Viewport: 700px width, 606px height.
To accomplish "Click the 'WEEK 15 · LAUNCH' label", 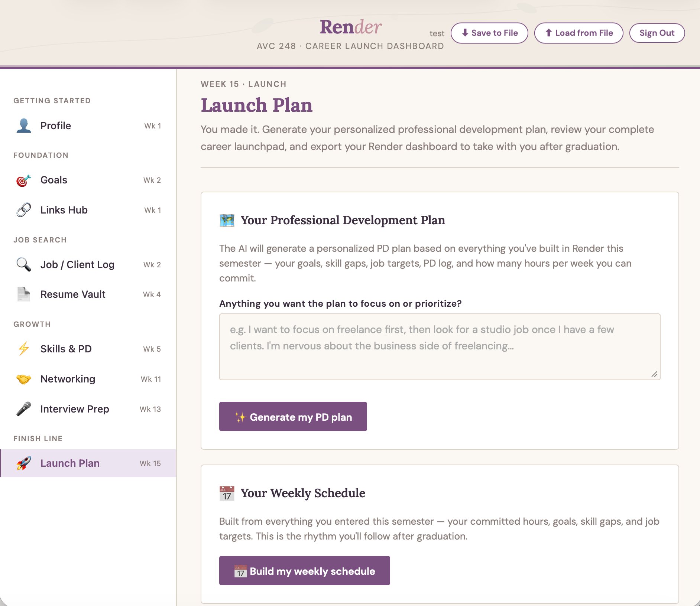I will tap(243, 84).
